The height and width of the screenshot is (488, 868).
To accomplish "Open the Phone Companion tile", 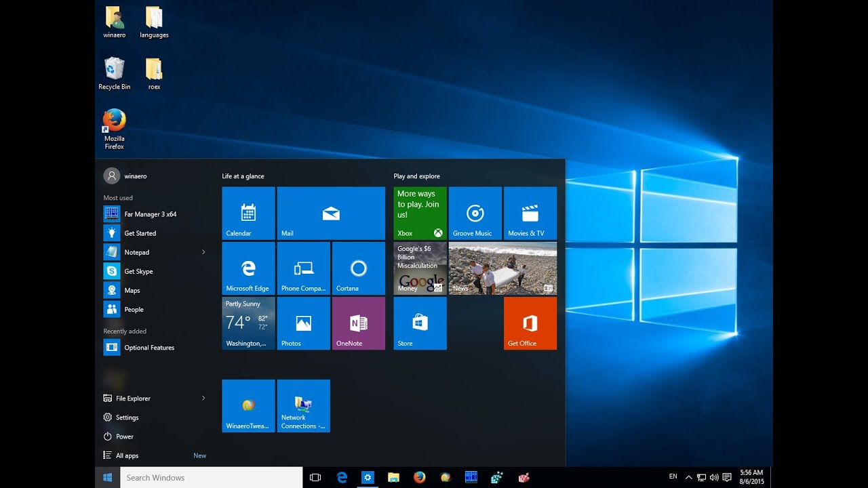I will pyautogui.click(x=304, y=268).
